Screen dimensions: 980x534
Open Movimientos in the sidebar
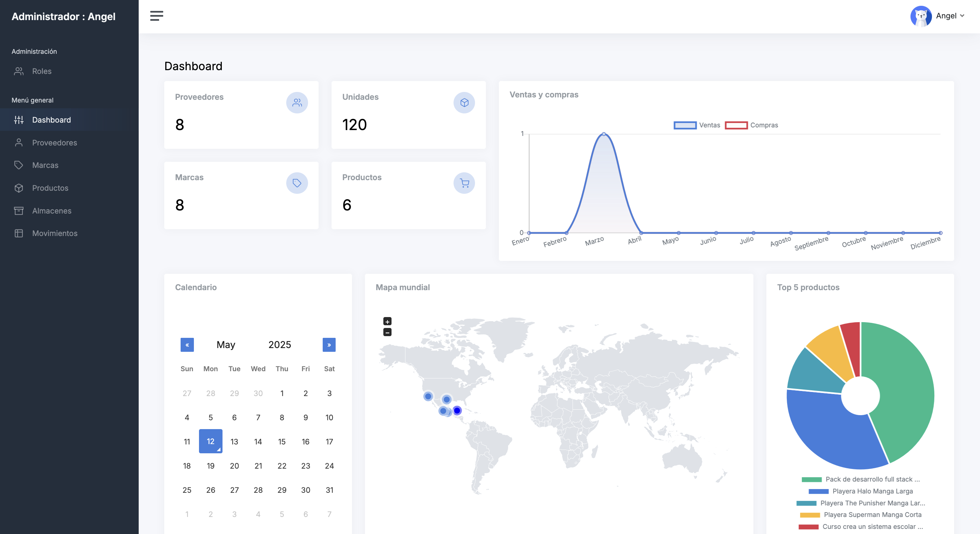(x=55, y=233)
